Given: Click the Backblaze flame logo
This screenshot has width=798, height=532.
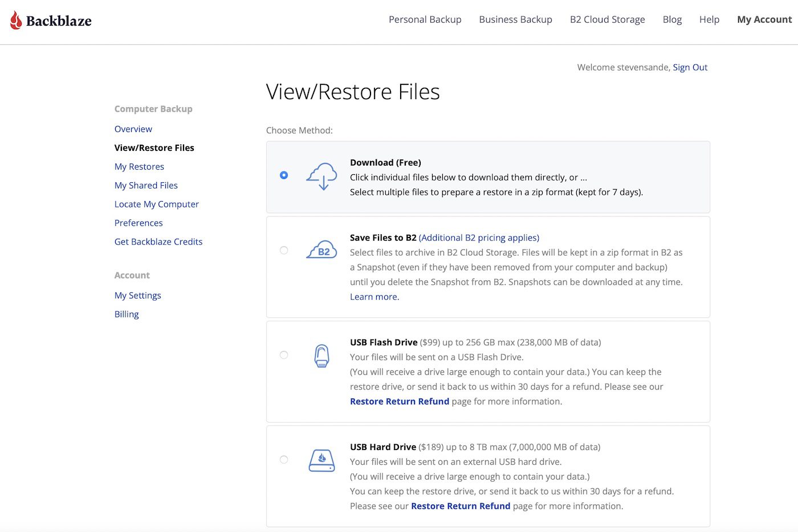Looking at the screenshot, I should point(17,21).
